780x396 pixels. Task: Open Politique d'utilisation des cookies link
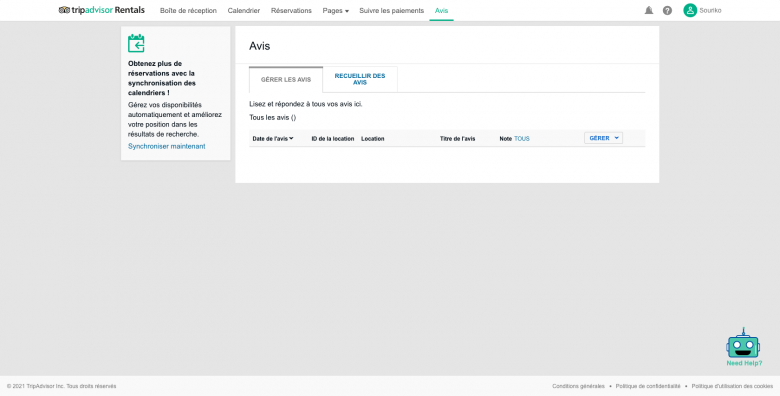pos(732,386)
